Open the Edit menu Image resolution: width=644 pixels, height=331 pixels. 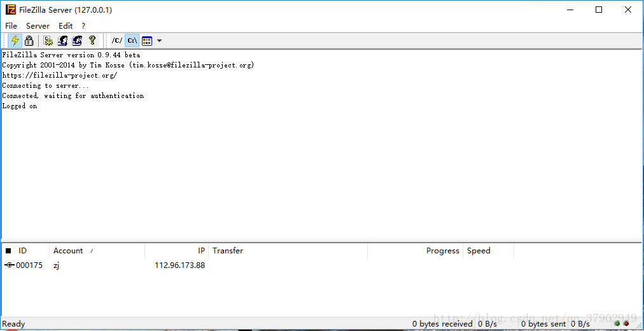(x=66, y=26)
